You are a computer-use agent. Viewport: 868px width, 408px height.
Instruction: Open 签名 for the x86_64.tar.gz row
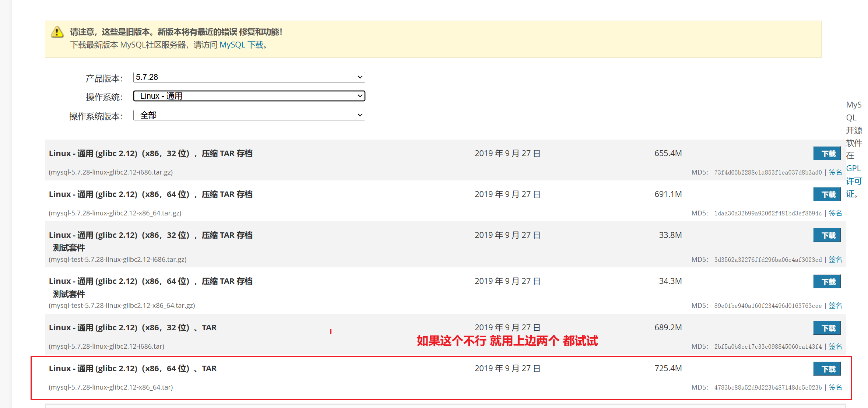tap(835, 213)
